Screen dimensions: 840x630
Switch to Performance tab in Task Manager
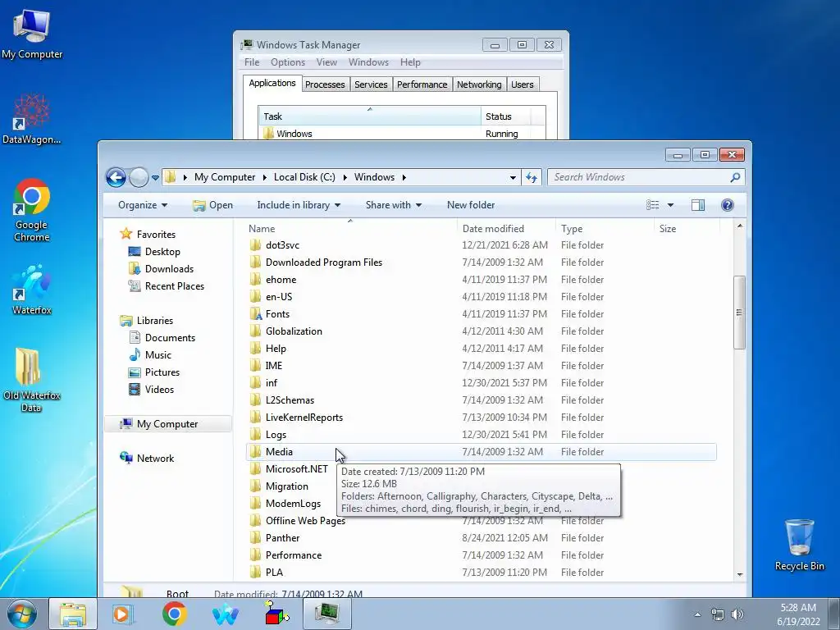(422, 84)
